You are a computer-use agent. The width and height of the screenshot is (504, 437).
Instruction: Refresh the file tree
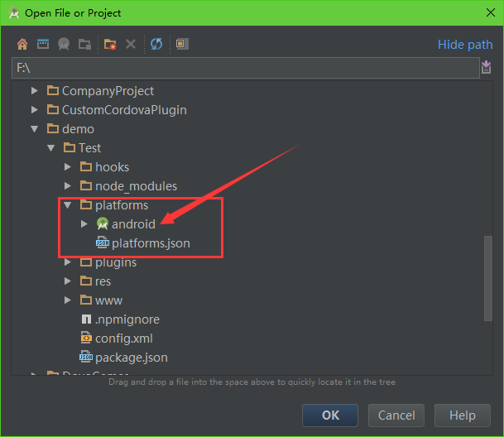point(156,44)
